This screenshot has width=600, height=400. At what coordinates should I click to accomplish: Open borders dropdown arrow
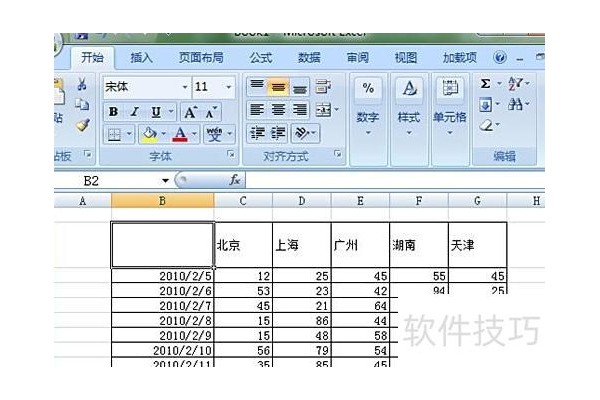129,134
